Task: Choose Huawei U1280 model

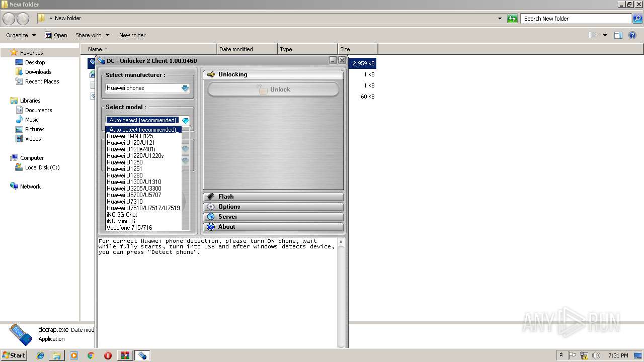Action: tap(143, 175)
